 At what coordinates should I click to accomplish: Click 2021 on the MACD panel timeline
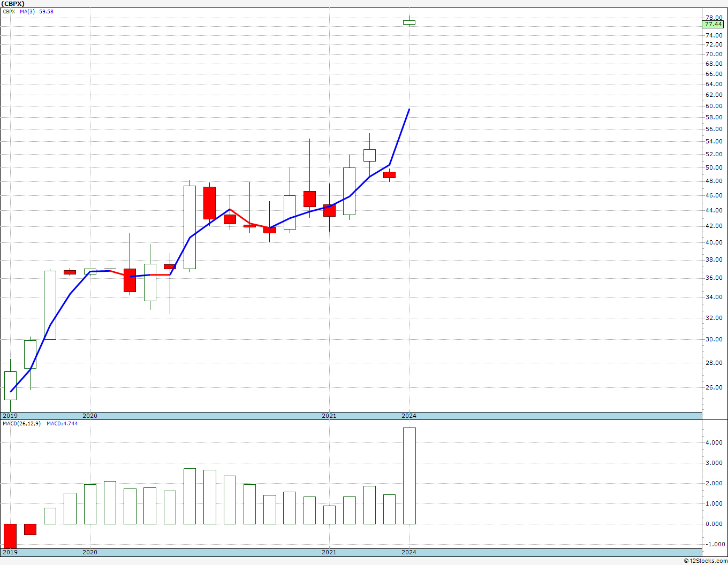coord(329,552)
